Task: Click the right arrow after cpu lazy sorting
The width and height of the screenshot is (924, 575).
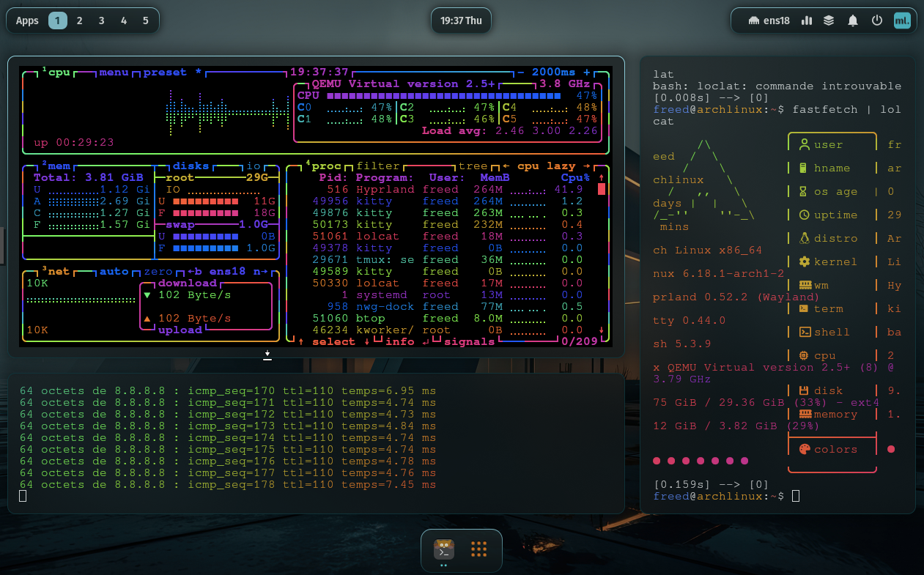Action: point(585,166)
